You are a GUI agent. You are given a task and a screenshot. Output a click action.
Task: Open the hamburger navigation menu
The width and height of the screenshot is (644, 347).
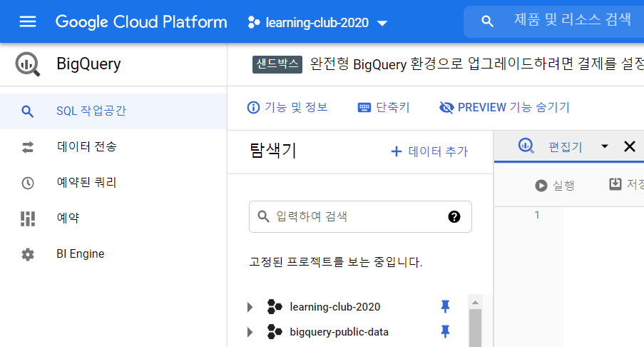[28, 21]
